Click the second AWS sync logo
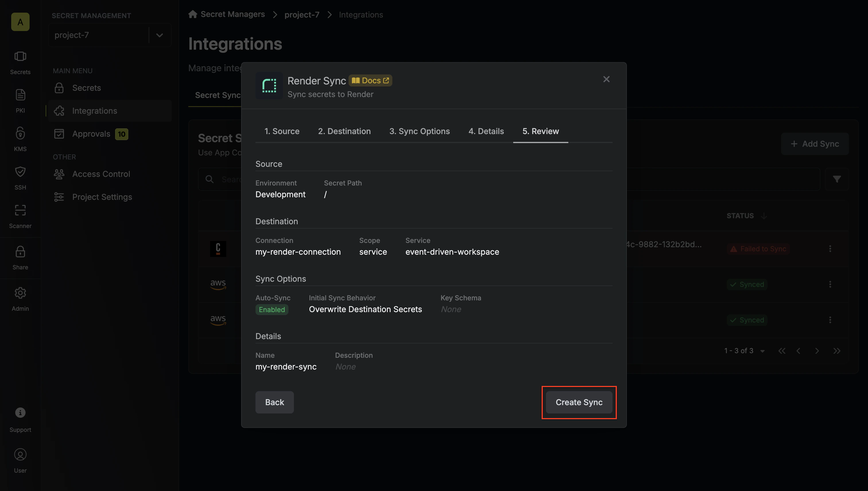Screen dimensions: 868x491 tap(218, 320)
